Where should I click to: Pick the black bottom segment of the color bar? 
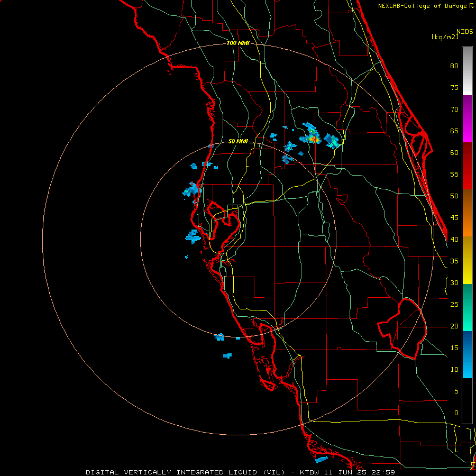coord(467,401)
